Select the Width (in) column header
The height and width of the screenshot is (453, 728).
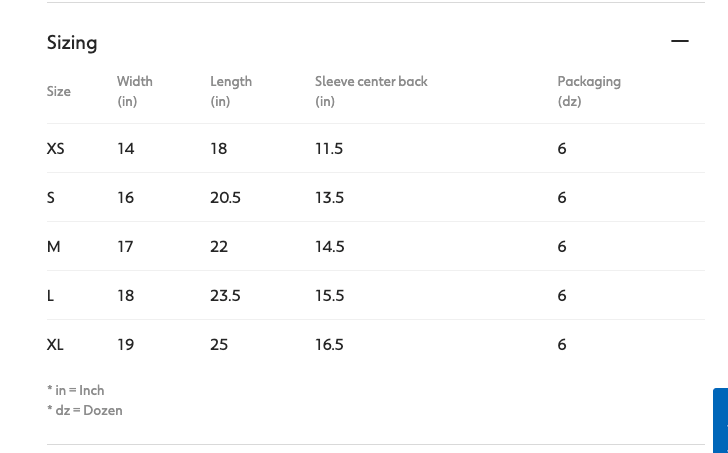point(135,91)
